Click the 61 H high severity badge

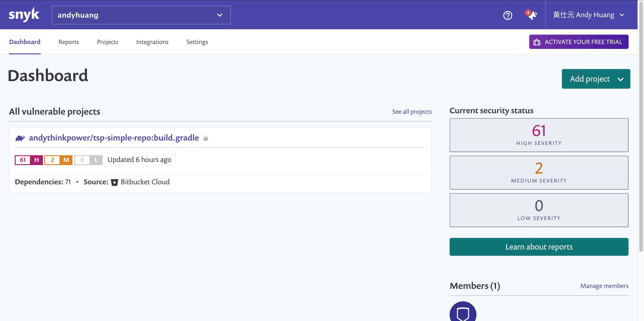click(x=29, y=160)
